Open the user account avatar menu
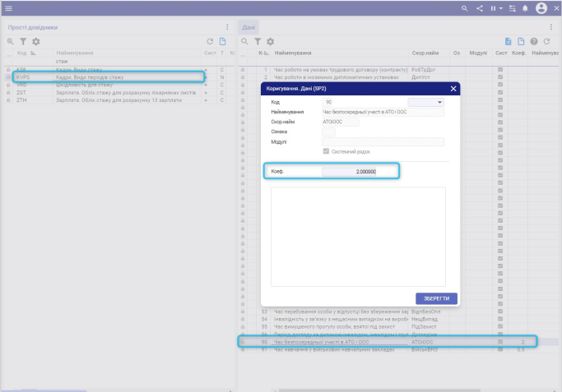 tap(541, 8)
